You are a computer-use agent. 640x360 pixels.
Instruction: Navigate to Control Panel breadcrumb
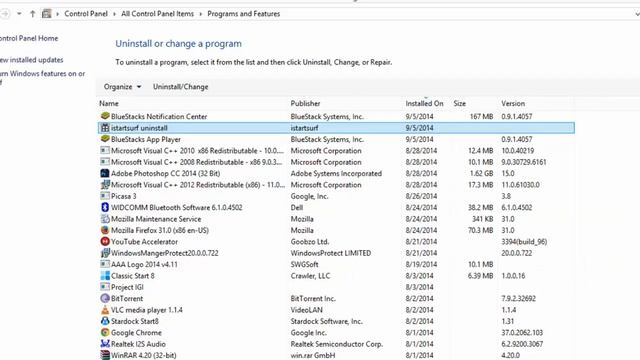click(86, 14)
